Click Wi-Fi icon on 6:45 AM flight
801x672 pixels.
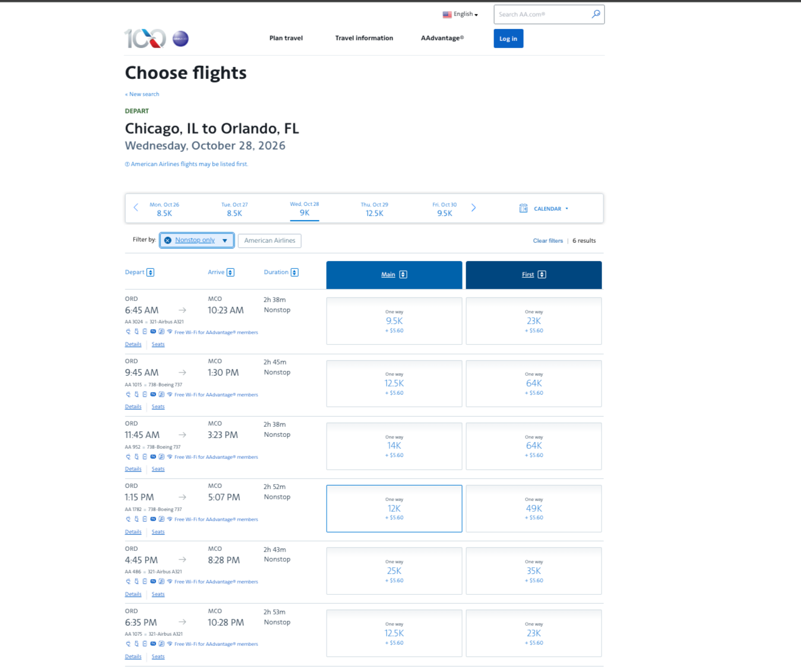pos(170,332)
